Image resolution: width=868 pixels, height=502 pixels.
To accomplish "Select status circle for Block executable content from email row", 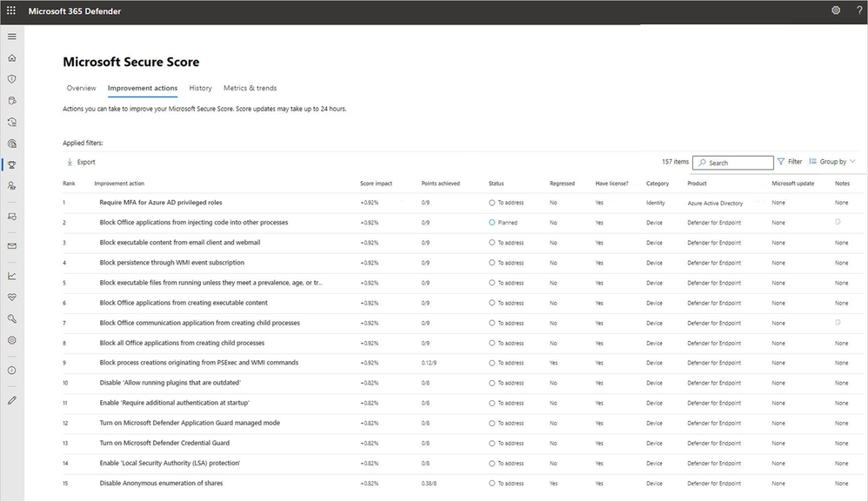I will coord(491,243).
